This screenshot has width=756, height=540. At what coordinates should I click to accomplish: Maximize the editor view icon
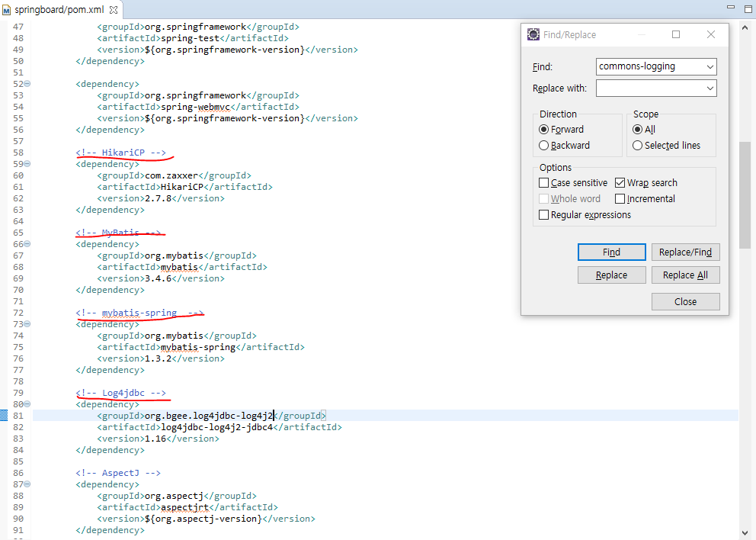pyautogui.click(x=748, y=8)
